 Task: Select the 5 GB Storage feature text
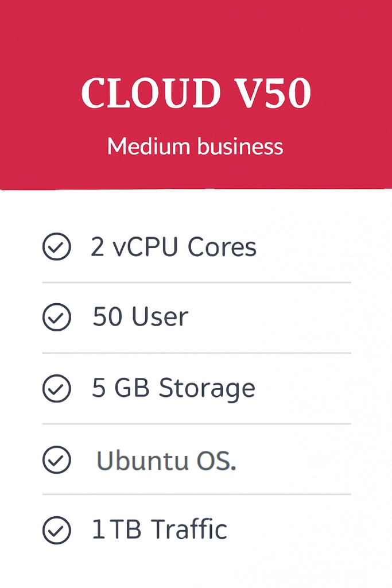173,389
